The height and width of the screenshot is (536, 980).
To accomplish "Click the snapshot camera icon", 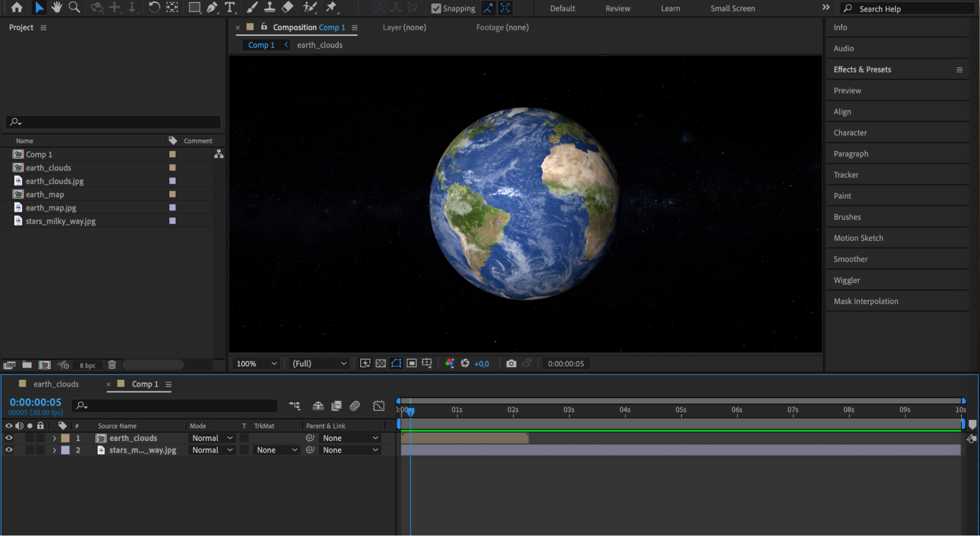I will tap(511, 364).
